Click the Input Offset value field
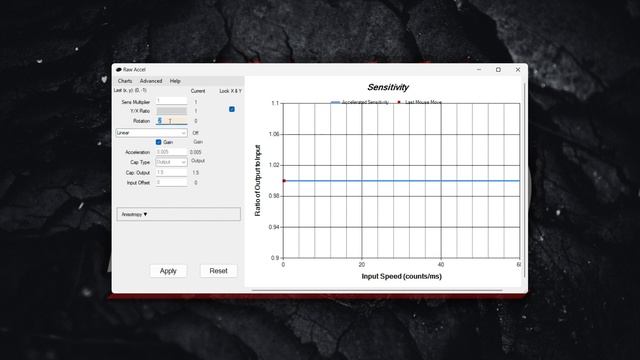The width and height of the screenshot is (640, 360). (171, 182)
